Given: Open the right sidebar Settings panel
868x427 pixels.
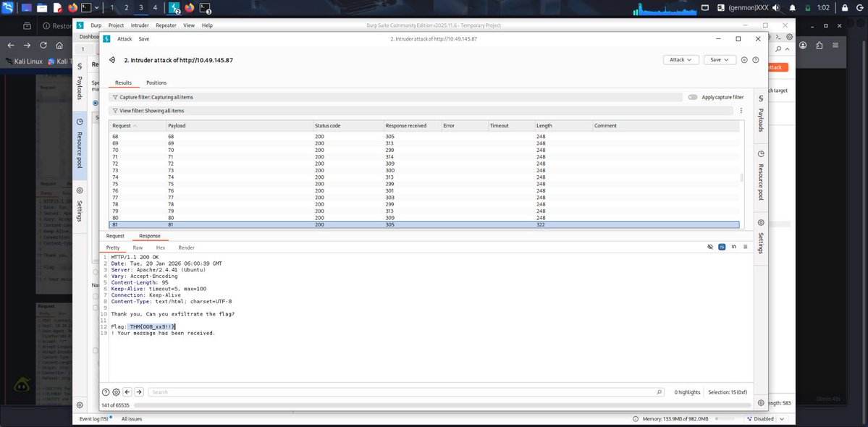Looking at the screenshot, I should pyautogui.click(x=761, y=237).
